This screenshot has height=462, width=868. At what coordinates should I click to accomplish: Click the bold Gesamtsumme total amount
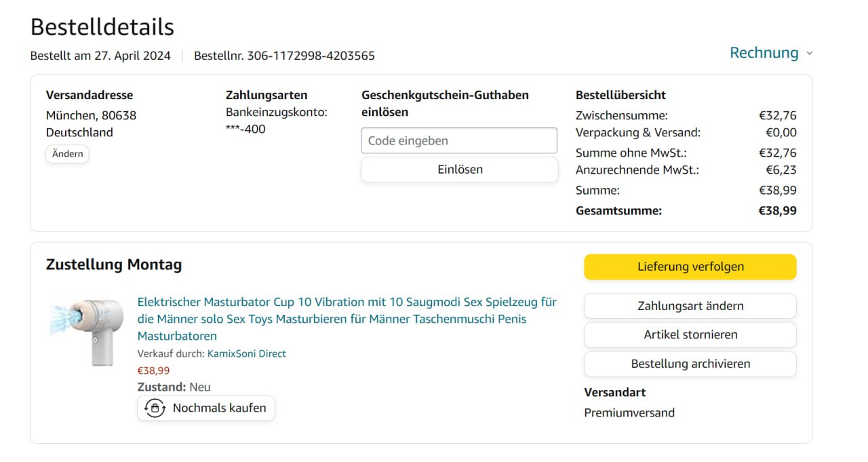click(777, 211)
